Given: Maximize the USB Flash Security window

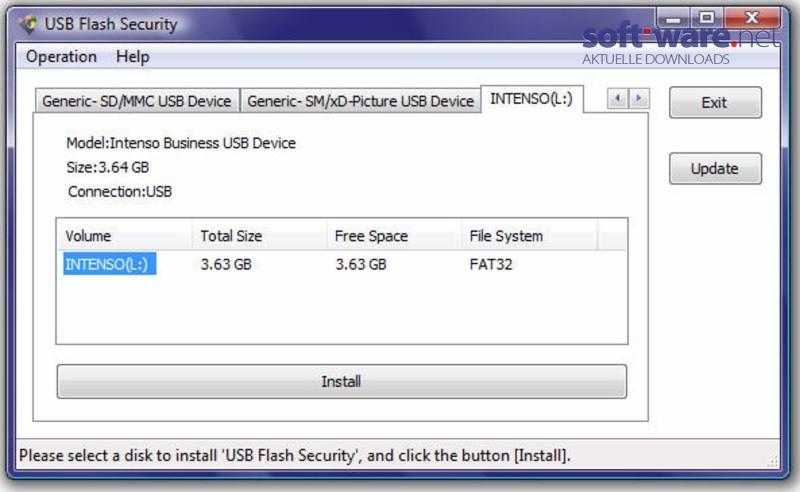Looking at the screenshot, I should (x=707, y=19).
